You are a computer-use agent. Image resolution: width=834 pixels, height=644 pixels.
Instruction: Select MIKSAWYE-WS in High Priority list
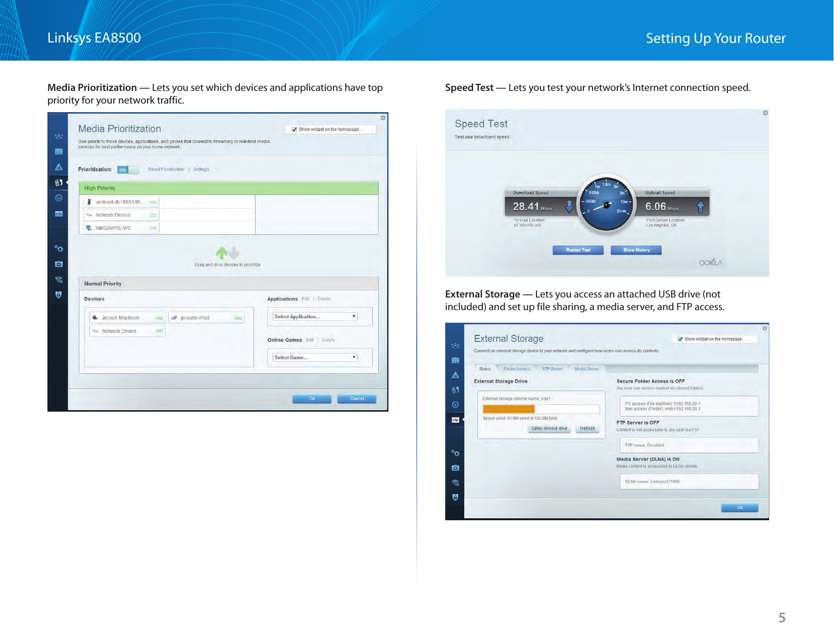121,228
